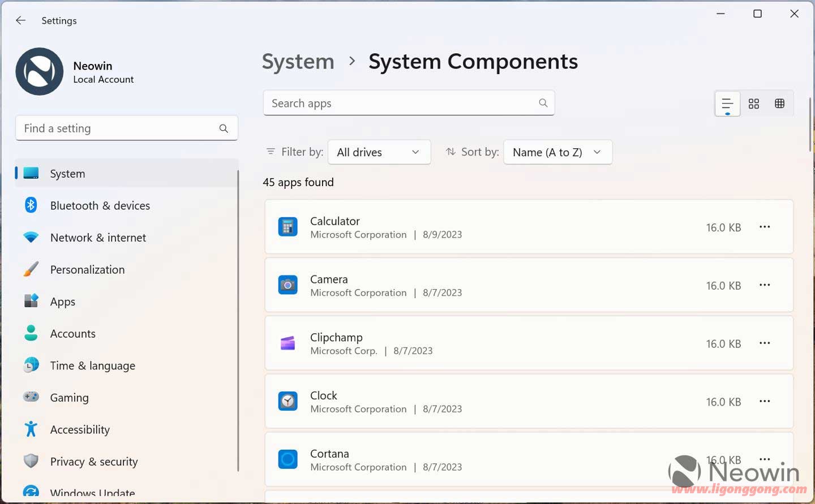Viewport: 815px width, 504px height.
Task: Click the Network wifi icon in sidebar
Action: tap(31, 237)
